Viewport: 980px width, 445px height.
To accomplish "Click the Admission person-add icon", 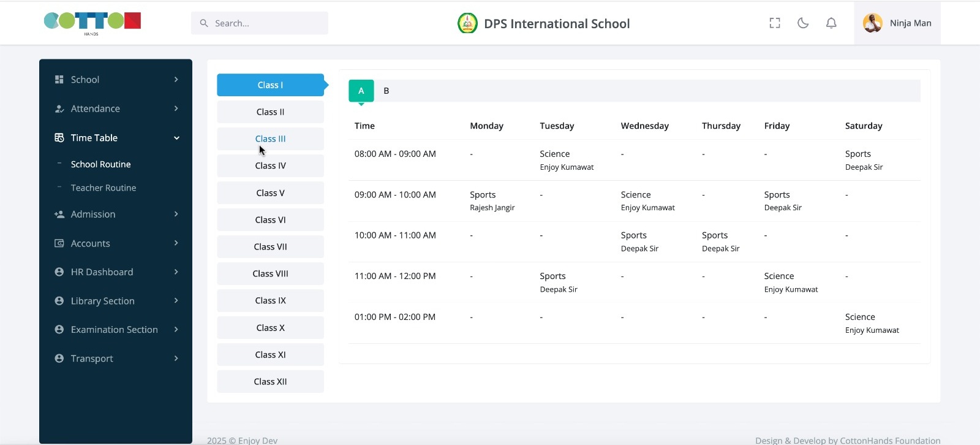I will click(x=59, y=215).
